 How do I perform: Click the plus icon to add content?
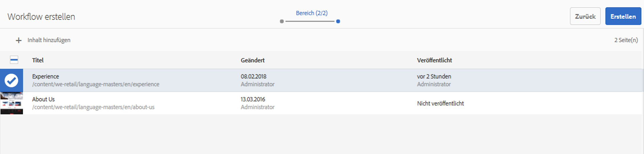click(x=19, y=40)
